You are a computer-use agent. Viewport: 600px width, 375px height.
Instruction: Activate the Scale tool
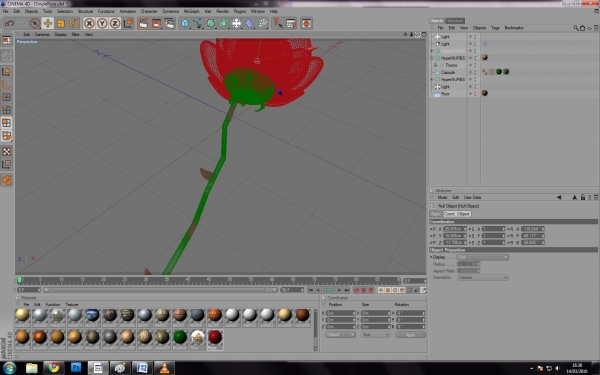(x=60, y=23)
